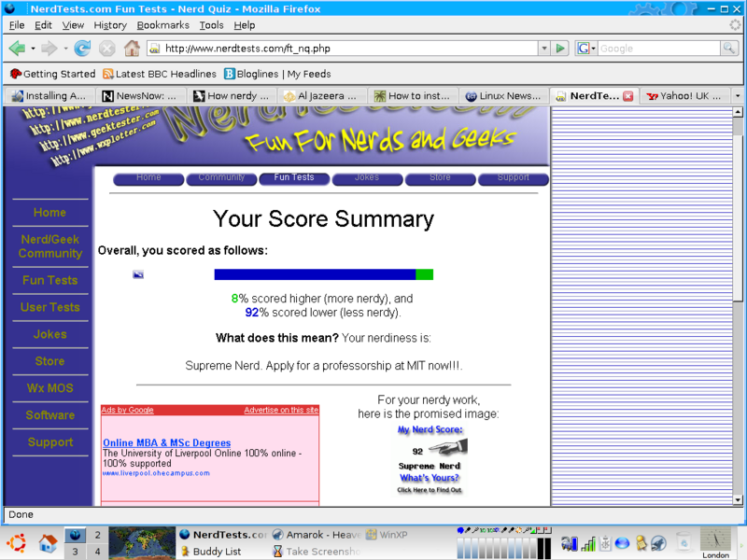The width and height of the screenshot is (747, 560).
Task: Switch to the Amarok window in the taskbar
Action: [x=317, y=535]
